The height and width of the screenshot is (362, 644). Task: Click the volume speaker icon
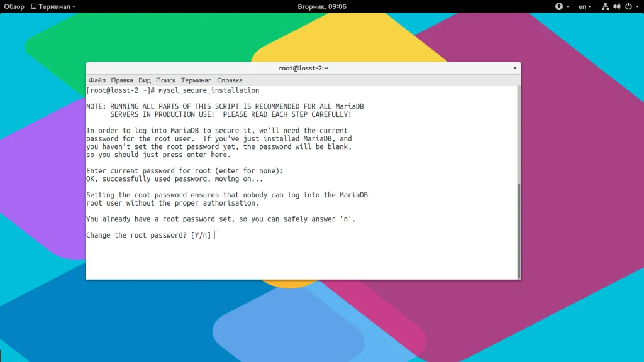(x=616, y=6)
